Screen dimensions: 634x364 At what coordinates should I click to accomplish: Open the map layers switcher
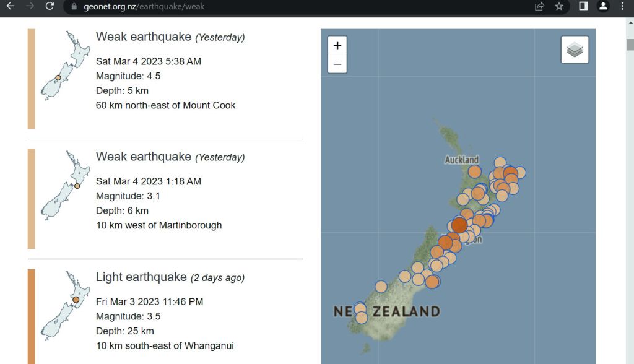coord(575,50)
